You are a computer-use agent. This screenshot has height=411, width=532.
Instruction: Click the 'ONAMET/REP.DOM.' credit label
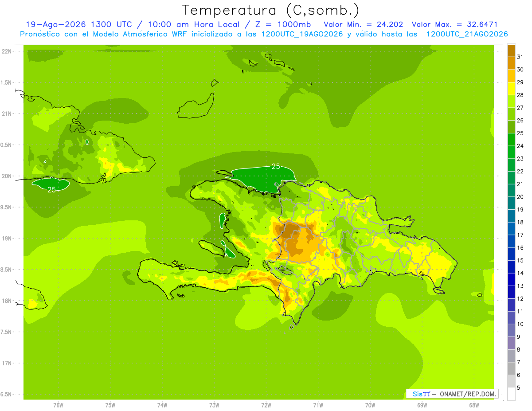tap(468, 394)
